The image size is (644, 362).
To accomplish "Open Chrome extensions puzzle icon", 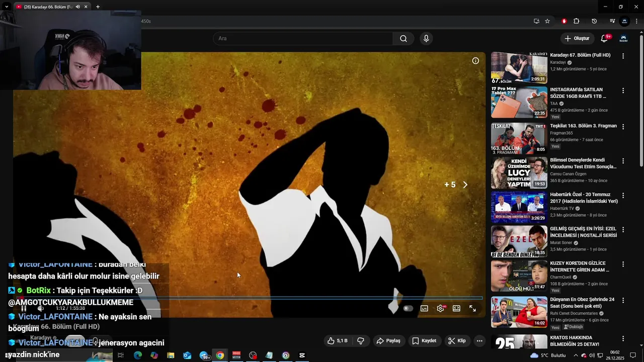I will tap(577, 21).
